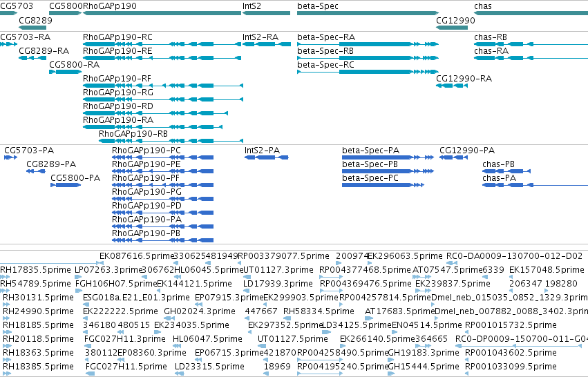This screenshot has width=588, height=377.
Task: Select protein RhoGAPp190-PA
Action: point(146,220)
